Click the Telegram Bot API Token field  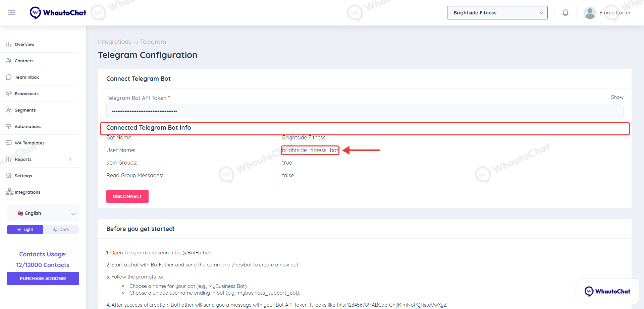[365, 111]
